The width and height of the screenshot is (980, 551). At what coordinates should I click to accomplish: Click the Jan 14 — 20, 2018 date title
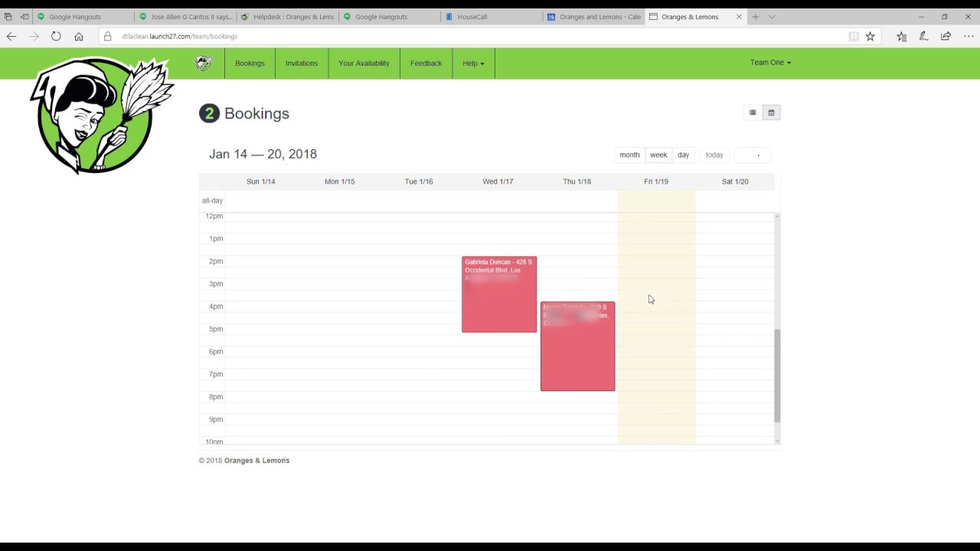click(263, 154)
